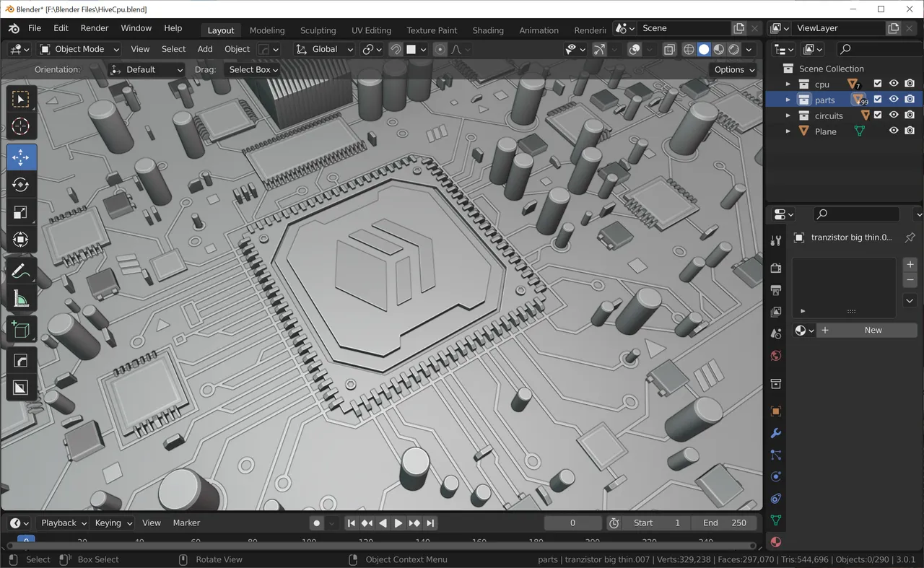Pick the Rotate tool
This screenshot has height=568, width=924.
(x=21, y=185)
